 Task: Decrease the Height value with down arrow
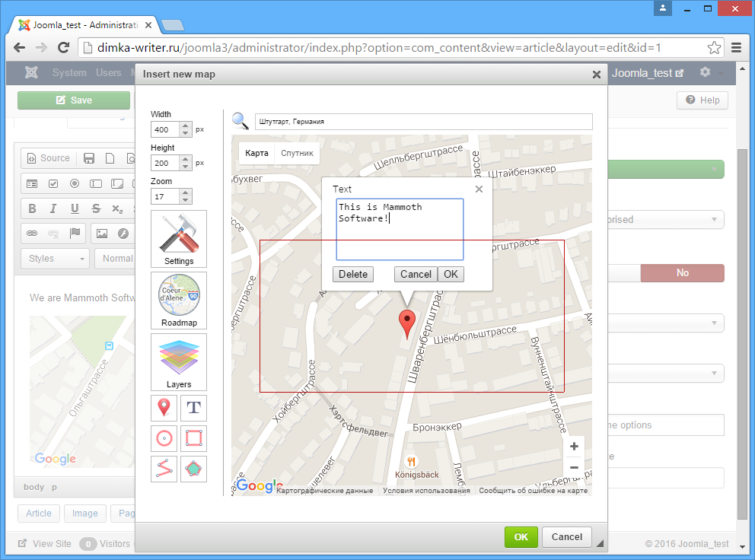pyautogui.click(x=186, y=167)
